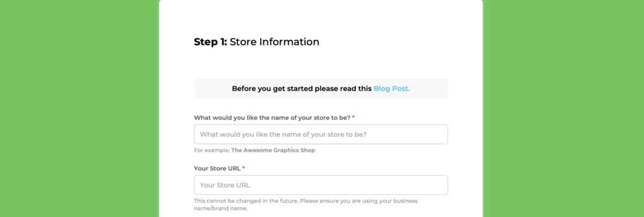Click blank white space above the Step heading
Image resolution: width=644 pixels, height=217 pixels.
click(x=320, y=16)
